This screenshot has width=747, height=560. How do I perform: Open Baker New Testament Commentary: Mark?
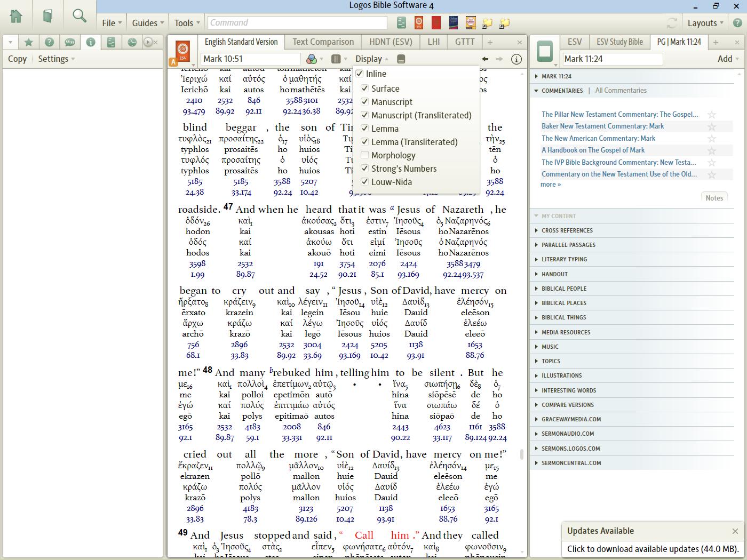(x=602, y=126)
